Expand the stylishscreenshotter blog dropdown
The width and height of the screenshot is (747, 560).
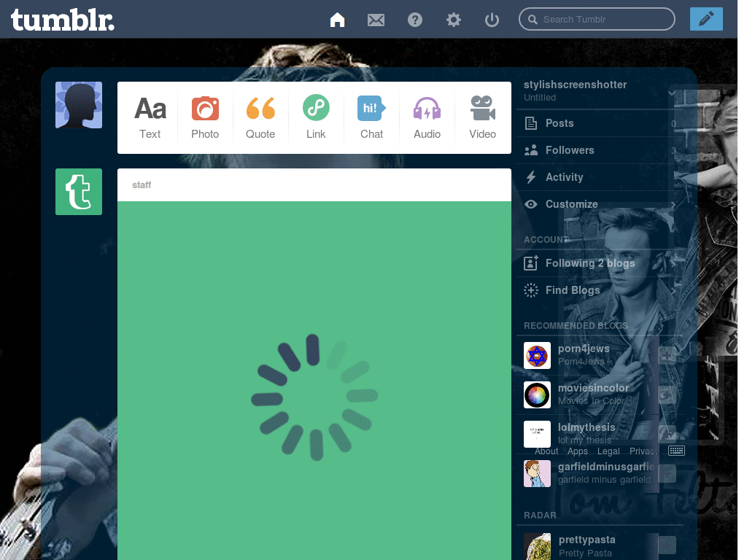(672, 93)
